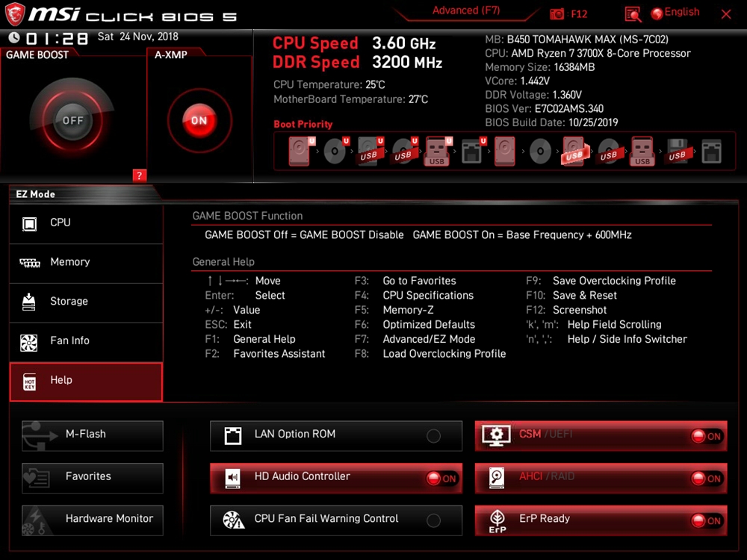This screenshot has height=560, width=747.
Task: Click the ErP leaf icon
Action: click(498, 521)
